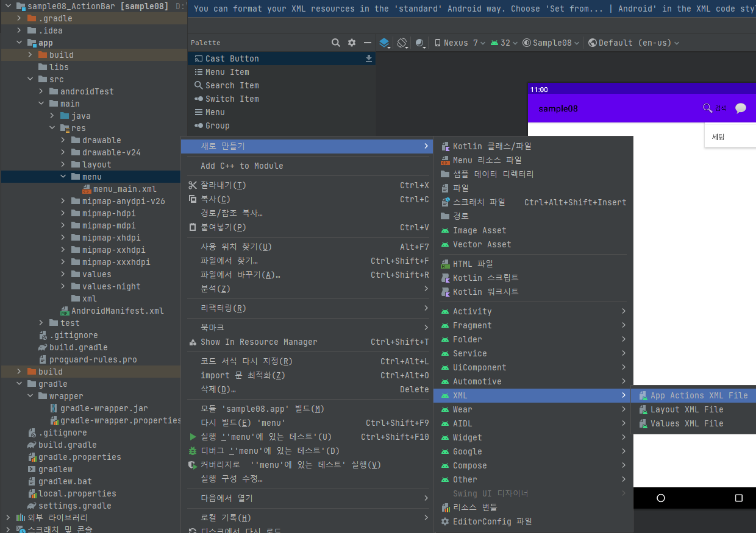
Task: Choose 잘라내기 from the context menu
Action: point(308,185)
